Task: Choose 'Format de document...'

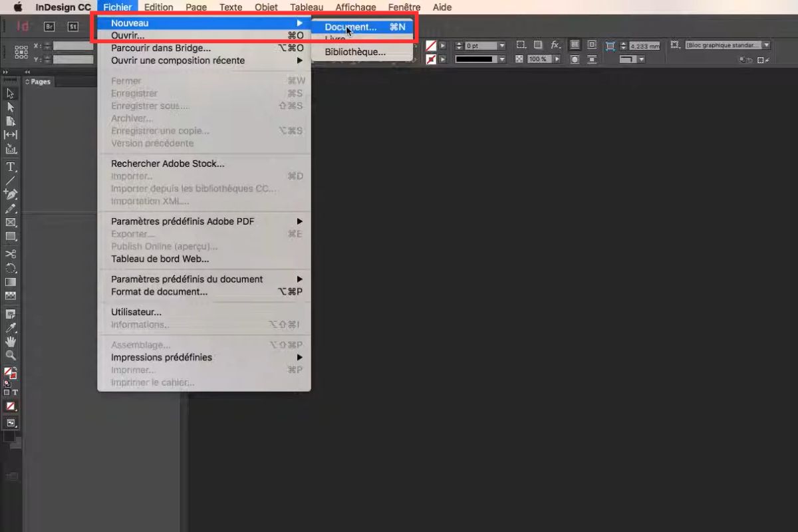Action: [x=204, y=292]
